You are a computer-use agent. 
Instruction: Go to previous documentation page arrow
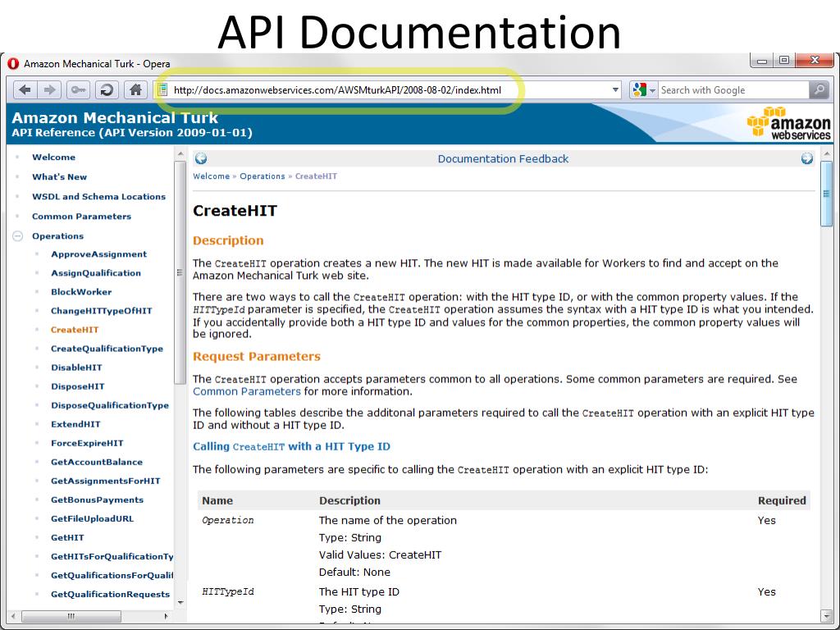pyautogui.click(x=201, y=158)
